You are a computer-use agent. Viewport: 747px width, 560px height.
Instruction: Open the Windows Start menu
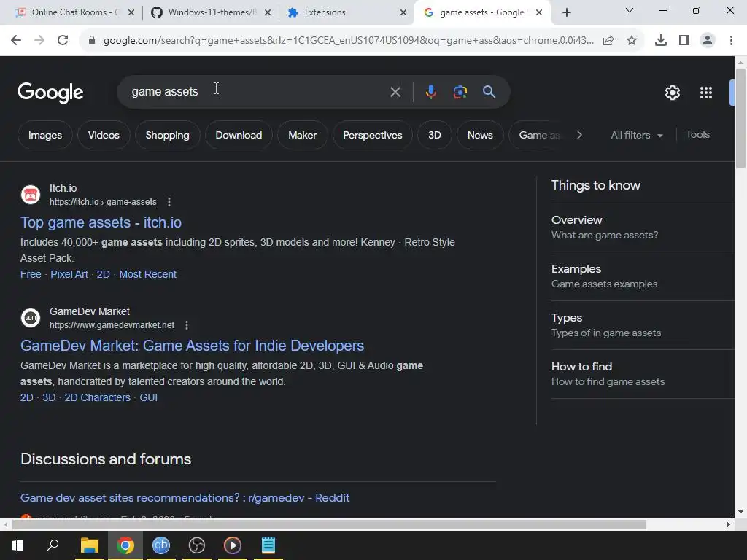pyautogui.click(x=18, y=545)
